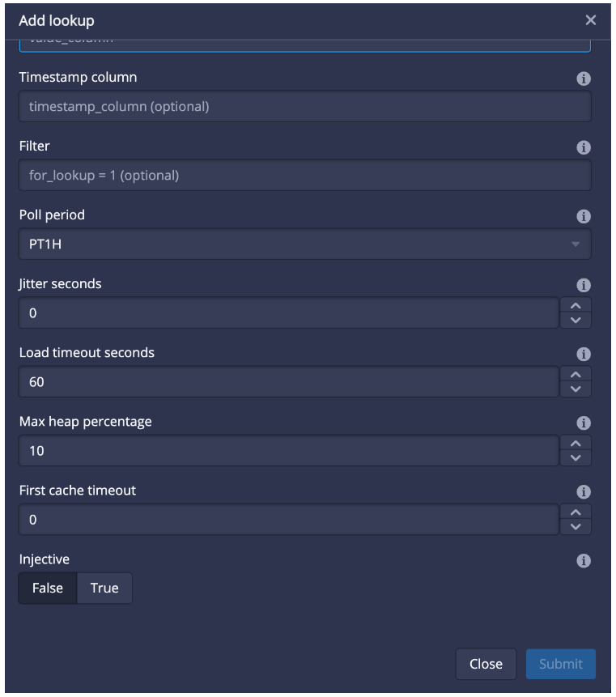Dismiss Add lookup dialog with X
This screenshot has height=697, width=616.
coord(591,20)
